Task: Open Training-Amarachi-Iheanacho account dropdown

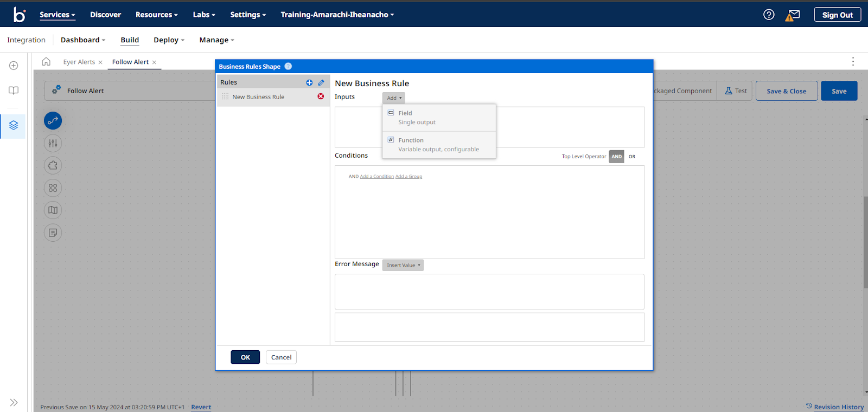Action: pyautogui.click(x=337, y=15)
